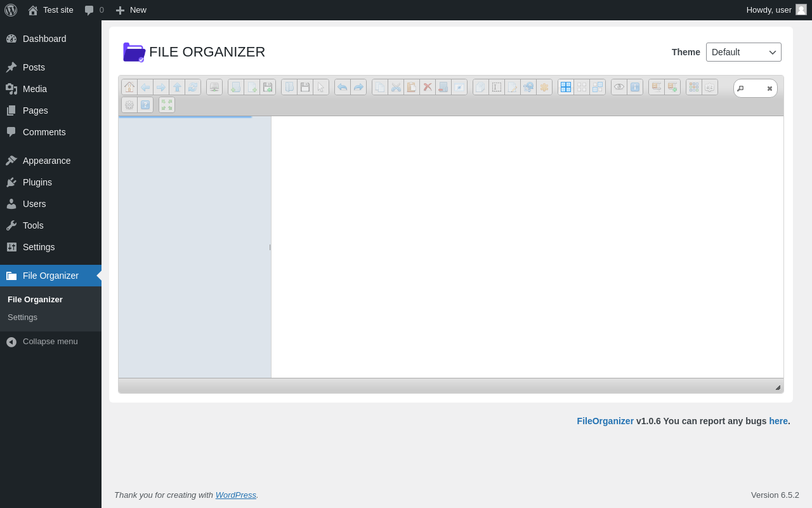Click the back arrow in file toolbar

coord(145,87)
